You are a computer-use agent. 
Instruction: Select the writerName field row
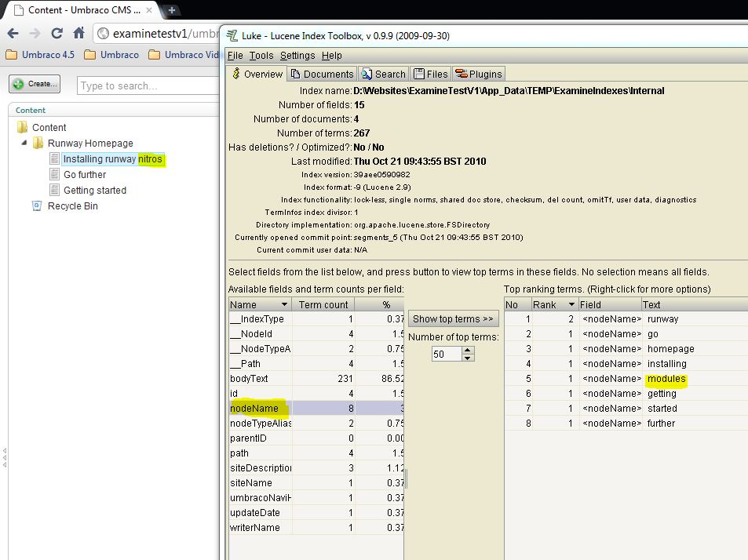(x=316, y=528)
